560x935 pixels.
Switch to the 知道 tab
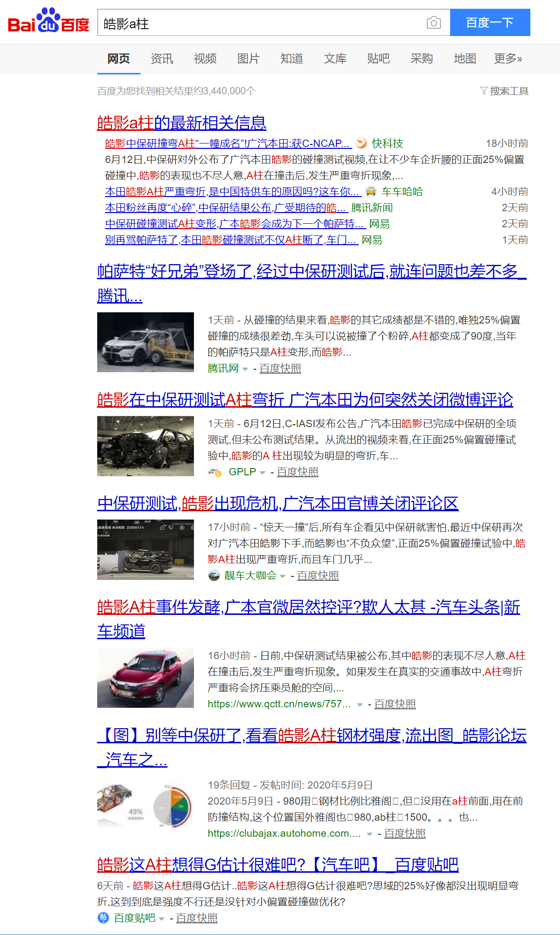[292, 59]
